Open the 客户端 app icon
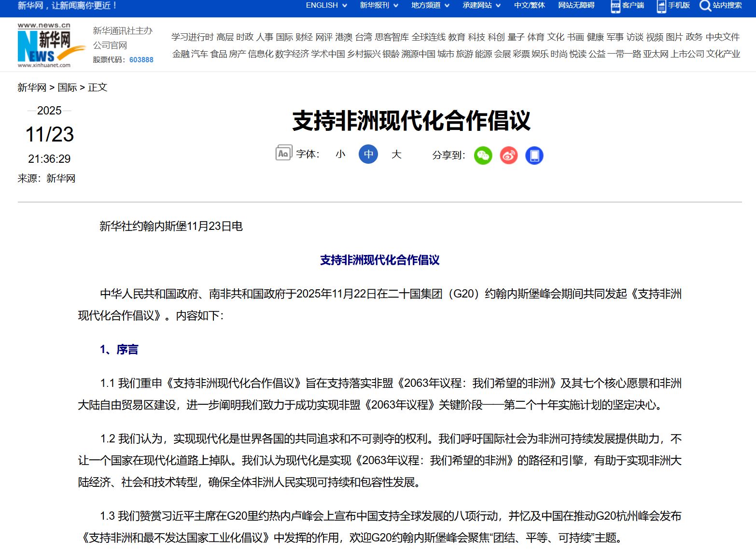This screenshot has height=553, width=756. click(616, 6)
